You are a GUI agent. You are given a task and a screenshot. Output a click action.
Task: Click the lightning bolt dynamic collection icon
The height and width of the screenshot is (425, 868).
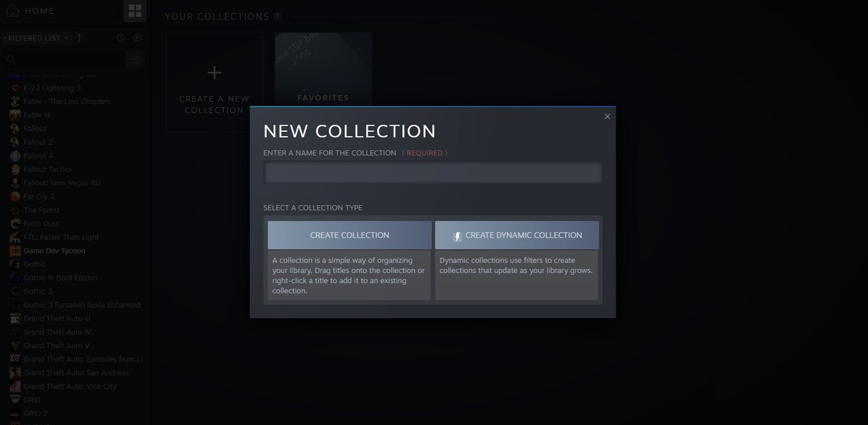(457, 236)
